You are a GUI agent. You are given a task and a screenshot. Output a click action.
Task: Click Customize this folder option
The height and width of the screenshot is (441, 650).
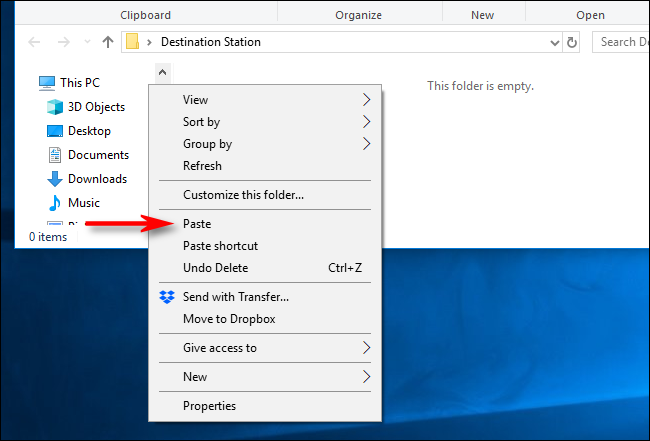coord(243,195)
